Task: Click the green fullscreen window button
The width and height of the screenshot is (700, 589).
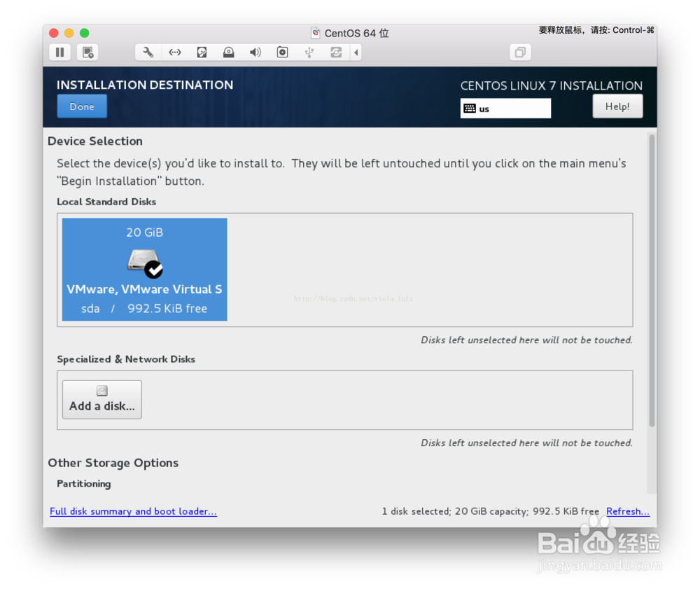Action: (x=85, y=33)
